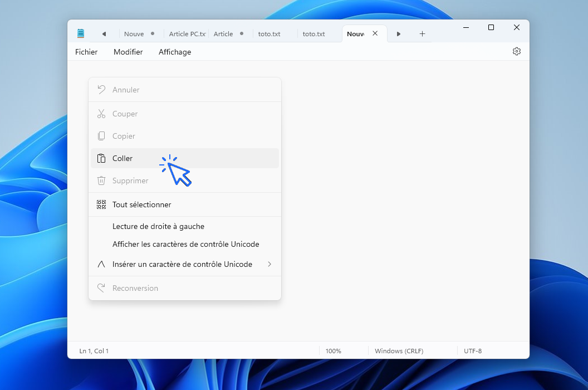Viewport: 588px width, 390px height.
Task: Open the Affichage menu
Action: click(x=175, y=52)
